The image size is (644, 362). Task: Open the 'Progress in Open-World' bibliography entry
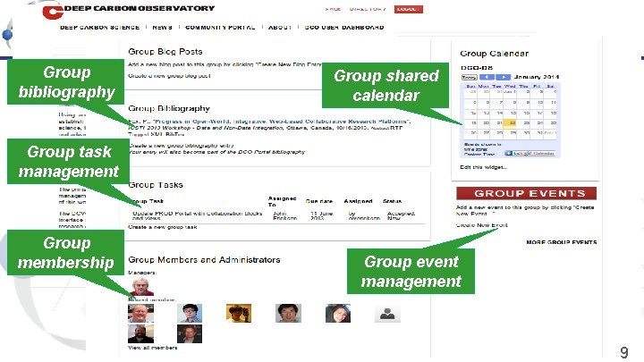click(280, 122)
